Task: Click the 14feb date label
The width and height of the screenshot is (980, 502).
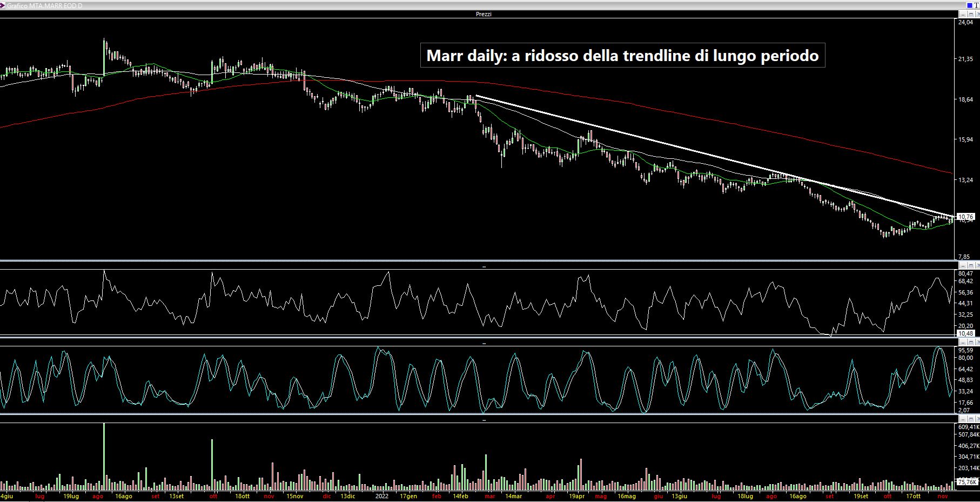Action: 461,496
